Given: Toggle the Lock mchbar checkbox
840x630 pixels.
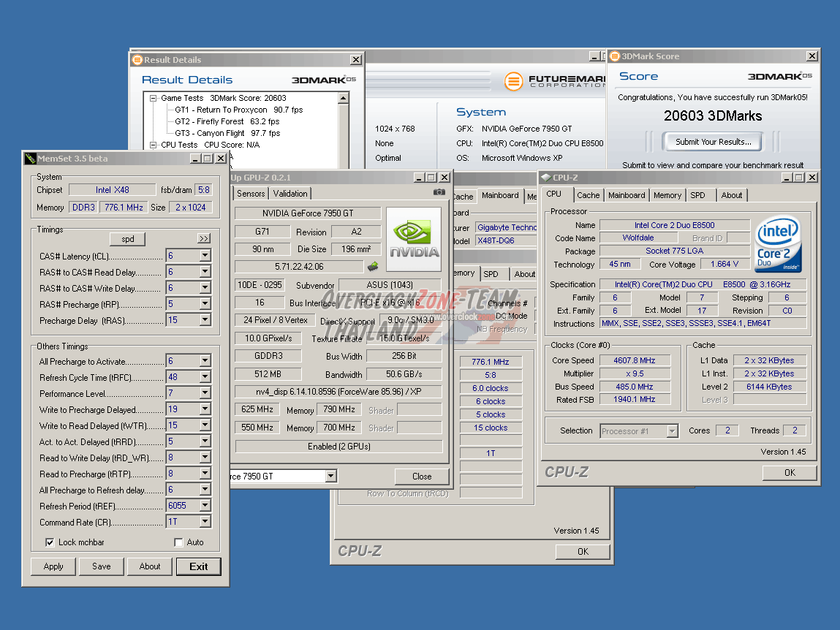Looking at the screenshot, I should (x=50, y=542).
